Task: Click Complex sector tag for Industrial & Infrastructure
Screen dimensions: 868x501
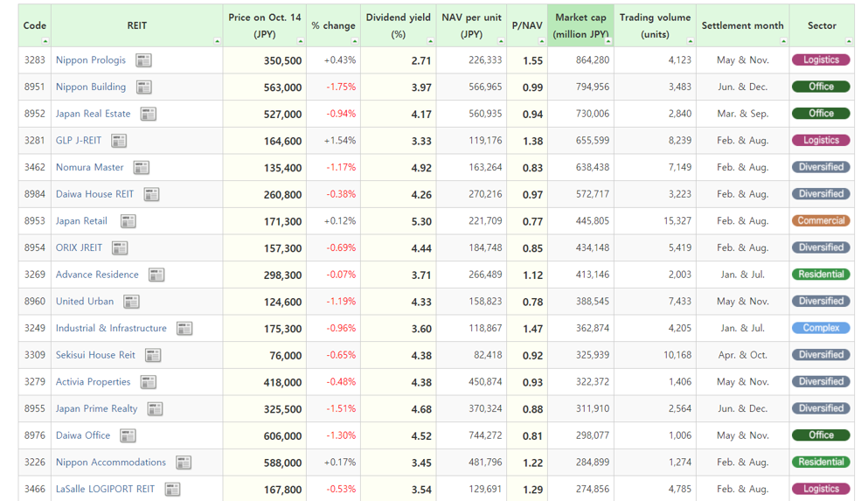Action: click(x=821, y=328)
